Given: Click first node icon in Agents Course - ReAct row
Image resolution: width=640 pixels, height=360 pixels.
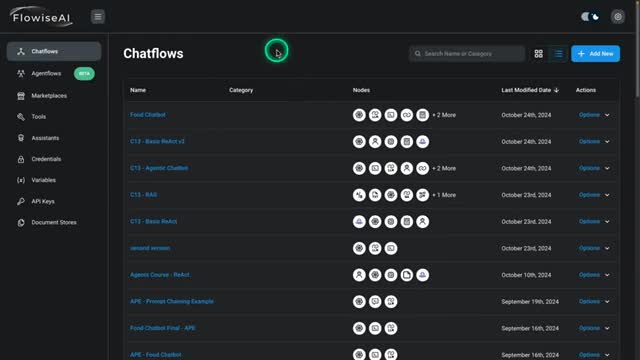Looking at the screenshot, I should pyautogui.click(x=359, y=275).
